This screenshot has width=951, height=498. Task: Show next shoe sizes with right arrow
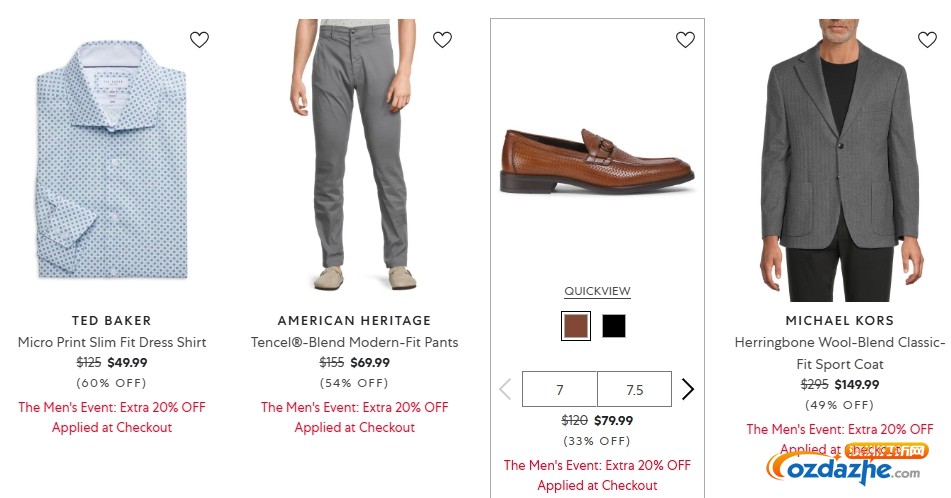click(x=688, y=389)
